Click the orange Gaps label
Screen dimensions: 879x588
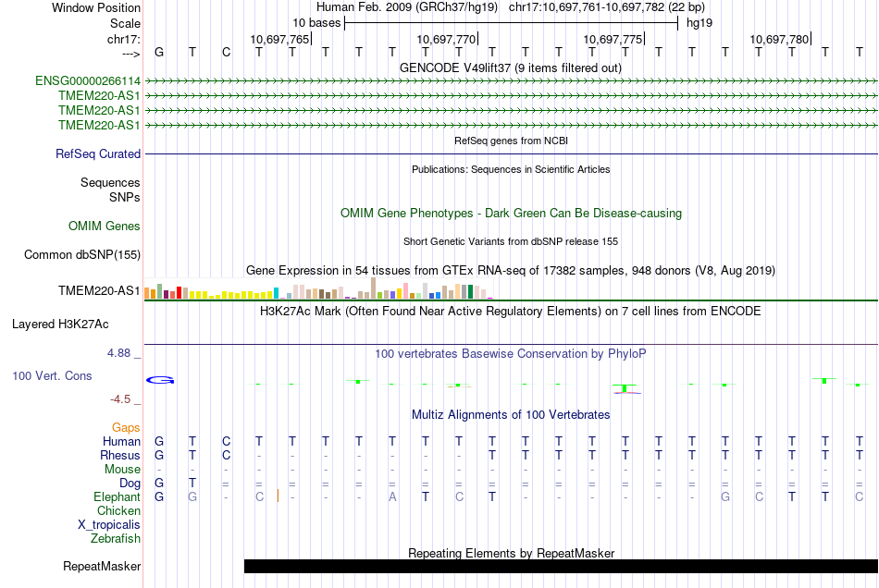pos(126,428)
